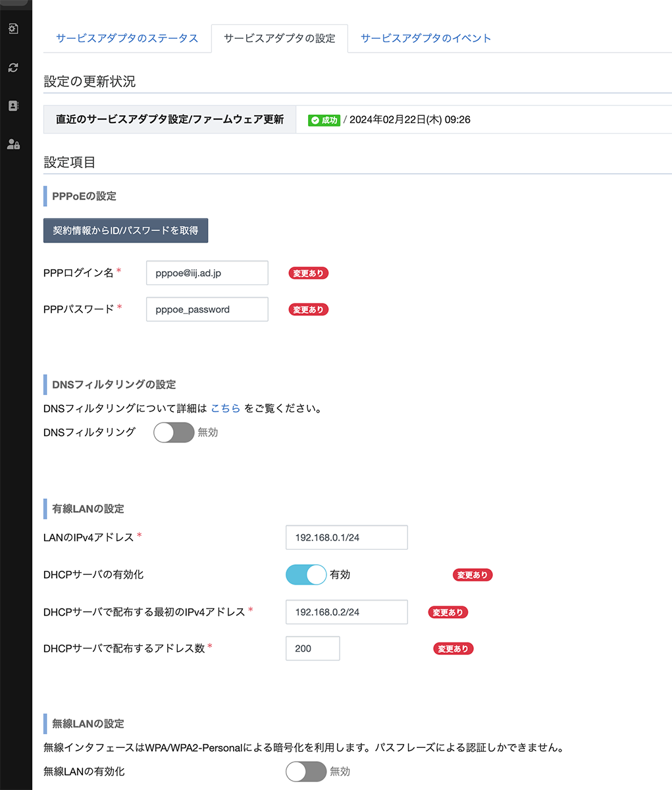Focus the PPPパスワード text field
672x790 pixels.
(x=207, y=309)
